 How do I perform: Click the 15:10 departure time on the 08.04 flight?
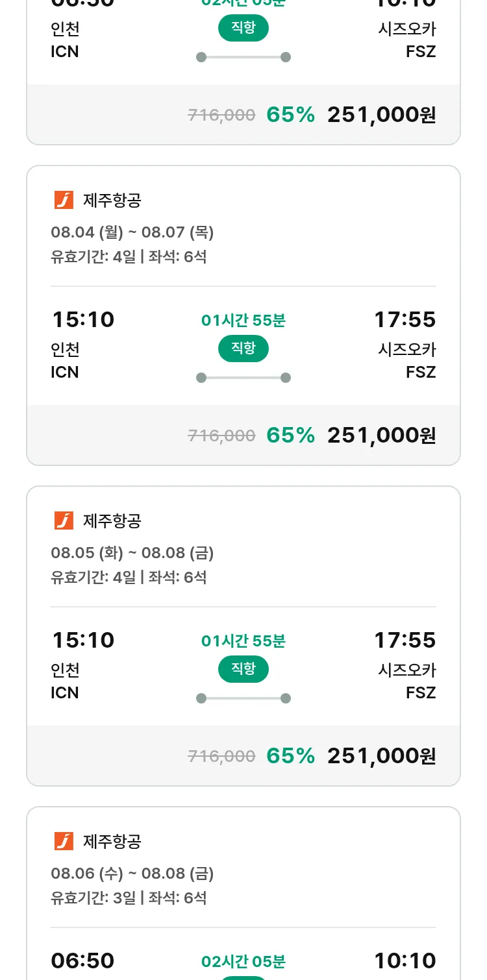point(83,319)
